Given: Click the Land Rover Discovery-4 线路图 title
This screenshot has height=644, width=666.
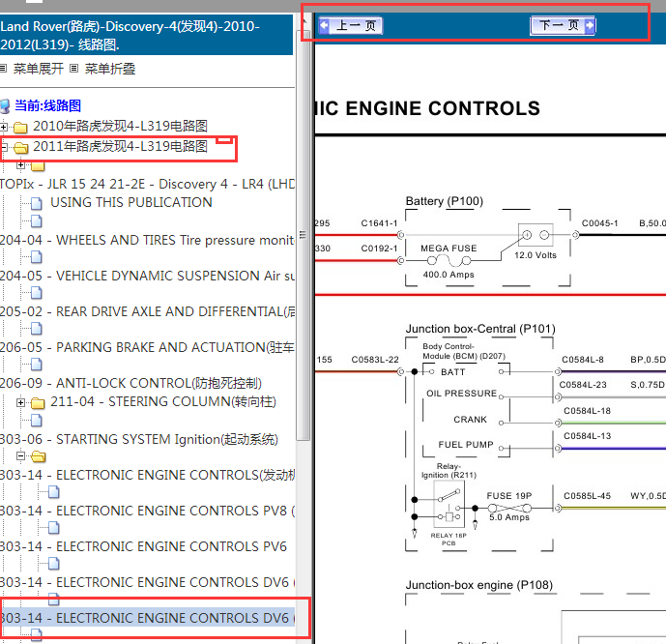Looking at the screenshot, I should click(130, 35).
